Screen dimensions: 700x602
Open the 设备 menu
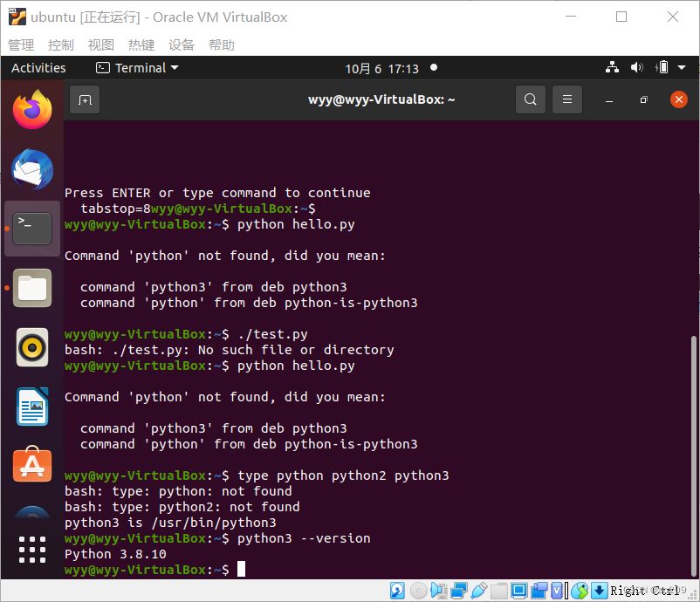click(182, 44)
